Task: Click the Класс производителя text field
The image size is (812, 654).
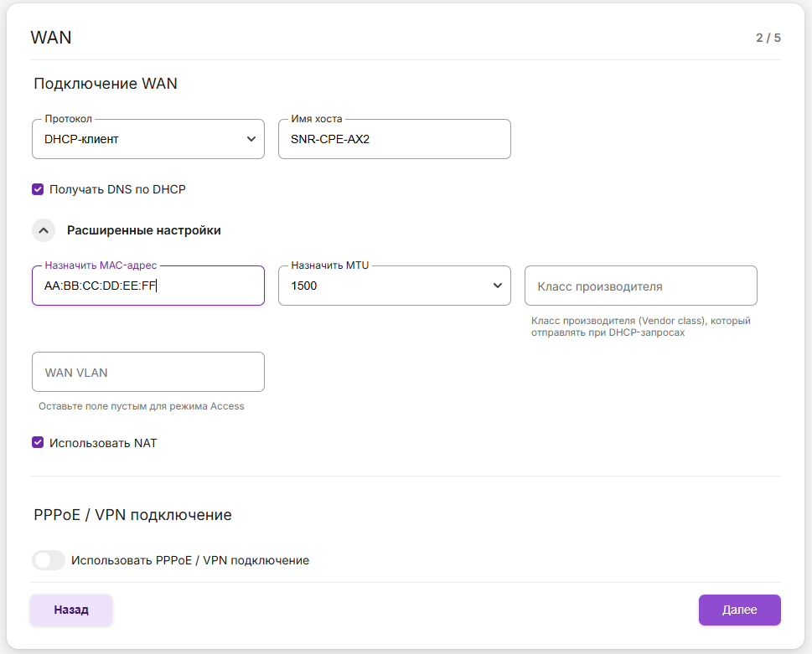Action: coord(640,286)
